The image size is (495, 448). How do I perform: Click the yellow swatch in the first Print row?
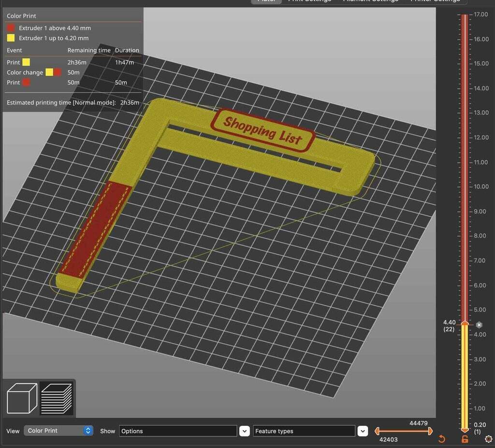pyautogui.click(x=26, y=62)
